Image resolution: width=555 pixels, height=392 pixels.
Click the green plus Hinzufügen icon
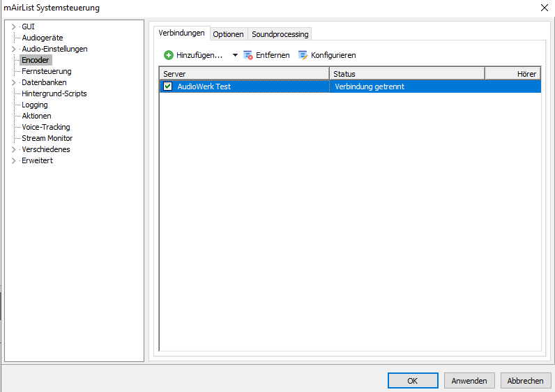pyautogui.click(x=169, y=55)
